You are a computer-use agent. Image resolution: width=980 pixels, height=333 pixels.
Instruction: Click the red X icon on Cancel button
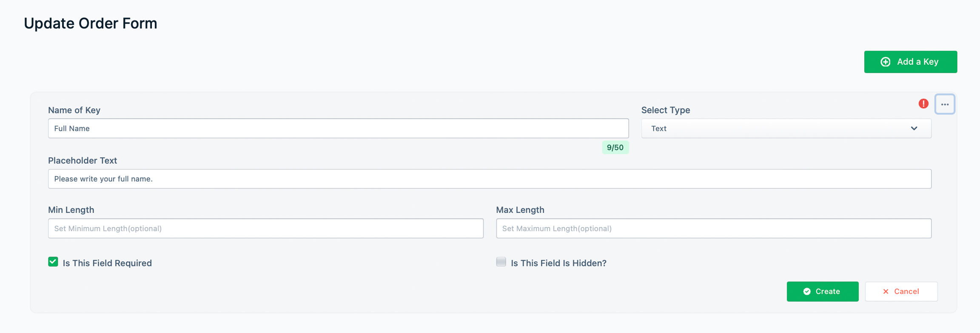886,291
